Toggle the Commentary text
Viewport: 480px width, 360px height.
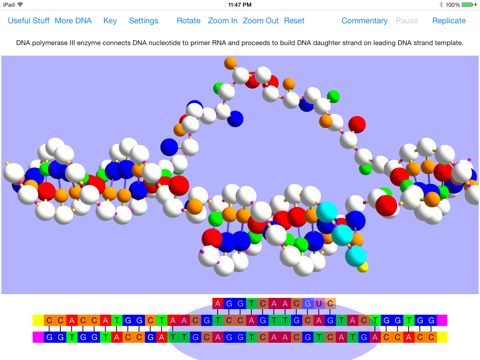tap(364, 21)
